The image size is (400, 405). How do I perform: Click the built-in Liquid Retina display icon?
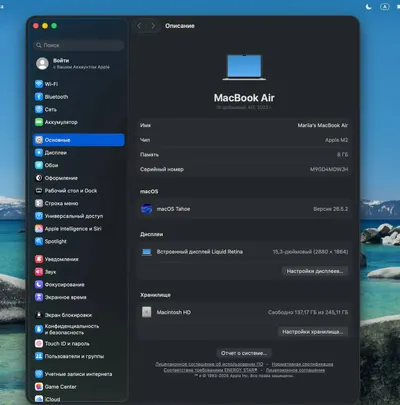tap(147, 252)
